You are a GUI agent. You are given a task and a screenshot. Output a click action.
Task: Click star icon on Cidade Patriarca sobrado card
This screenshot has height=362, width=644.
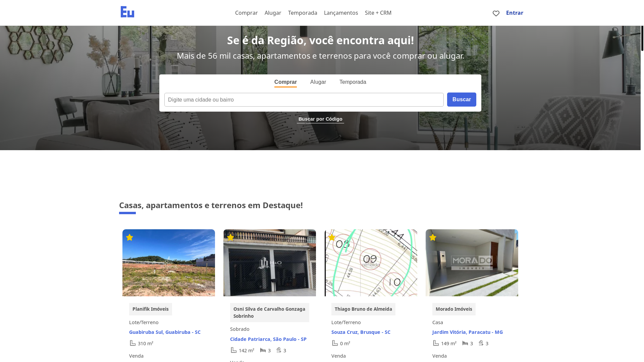[230, 237]
